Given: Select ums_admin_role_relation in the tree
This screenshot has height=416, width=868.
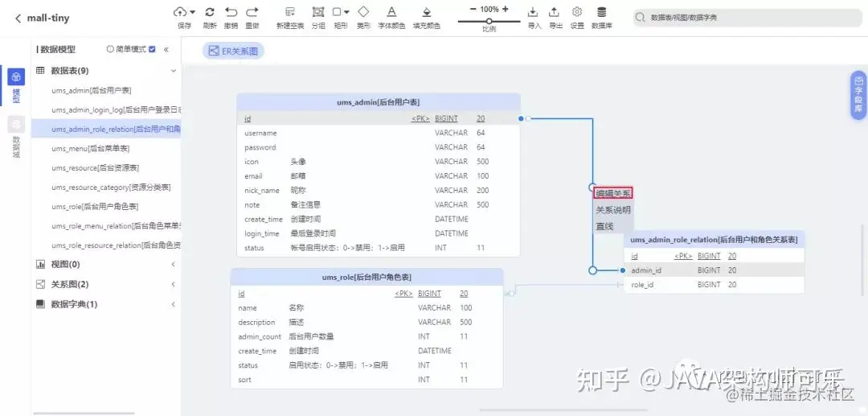Looking at the screenshot, I should [106, 129].
